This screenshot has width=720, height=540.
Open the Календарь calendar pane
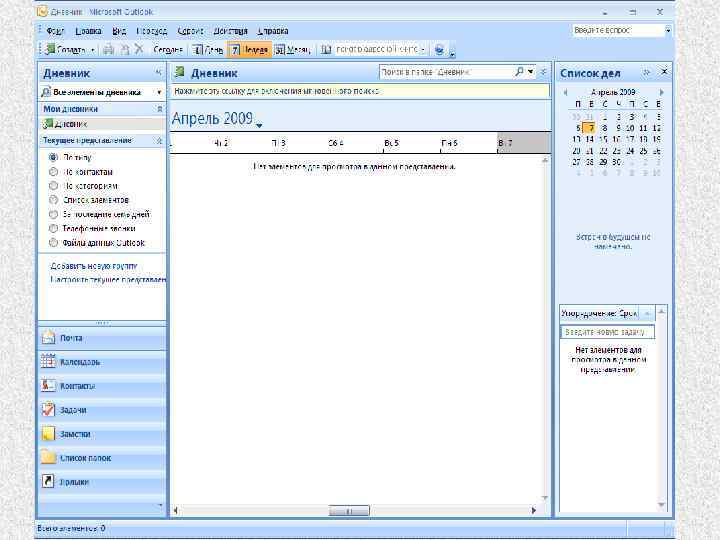click(102, 362)
